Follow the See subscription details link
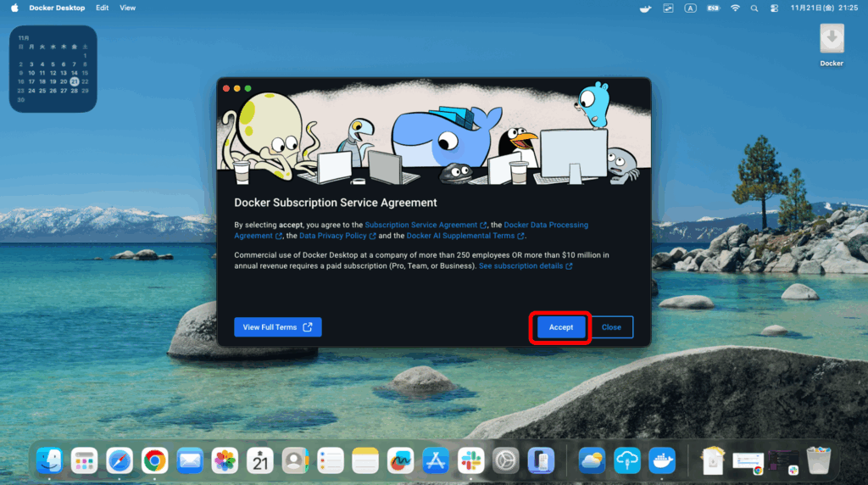 [x=520, y=265]
